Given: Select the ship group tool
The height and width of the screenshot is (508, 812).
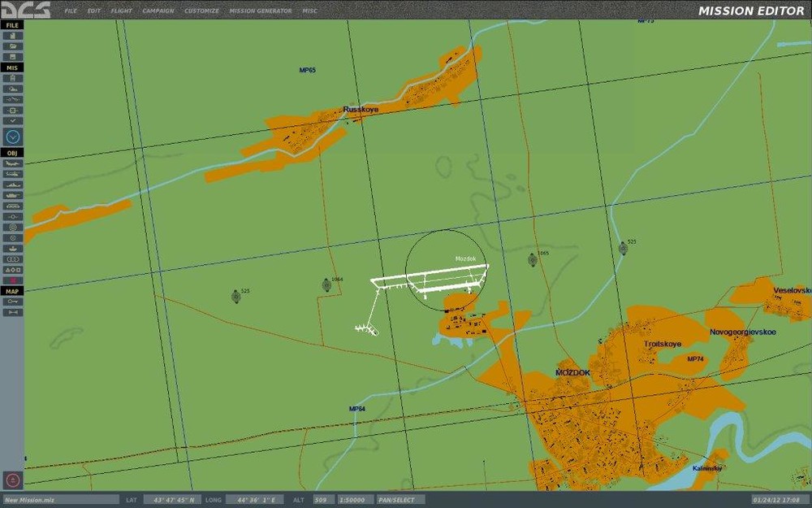Looking at the screenshot, I should [12, 185].
